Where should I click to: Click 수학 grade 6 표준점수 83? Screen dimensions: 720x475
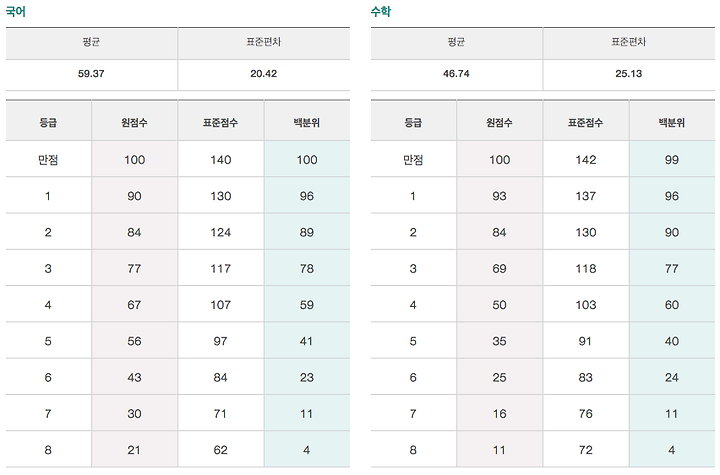click(585, 378)
